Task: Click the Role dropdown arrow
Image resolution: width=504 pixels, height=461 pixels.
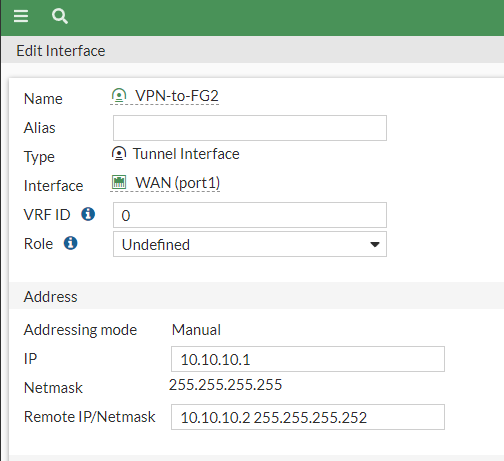Action: point(375,244)
